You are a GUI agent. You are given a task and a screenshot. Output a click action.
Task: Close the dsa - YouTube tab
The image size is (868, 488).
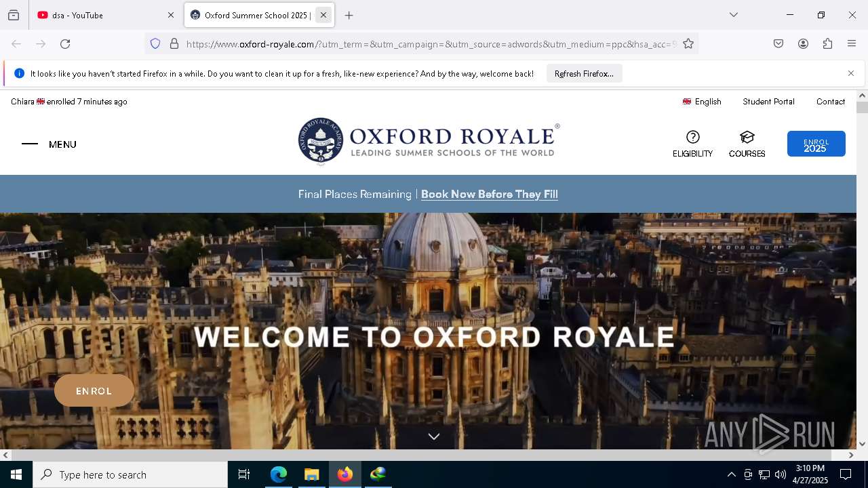171,15
